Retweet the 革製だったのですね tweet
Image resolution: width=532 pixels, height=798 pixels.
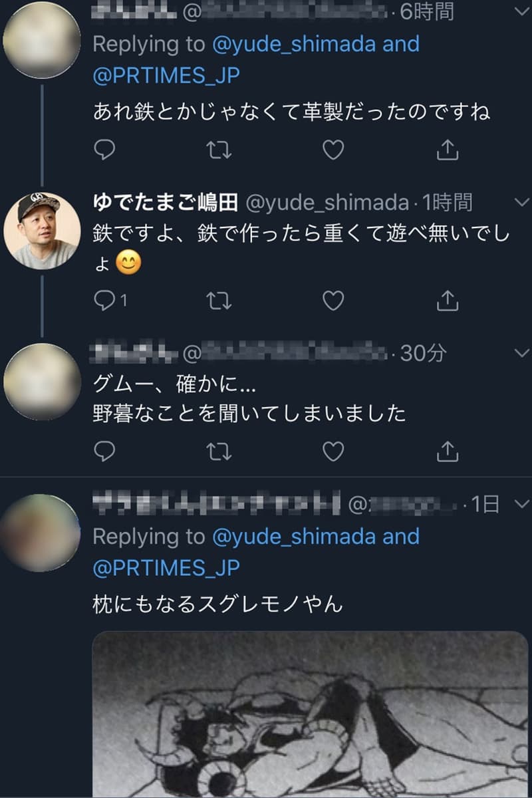click(x=219, y=150)
